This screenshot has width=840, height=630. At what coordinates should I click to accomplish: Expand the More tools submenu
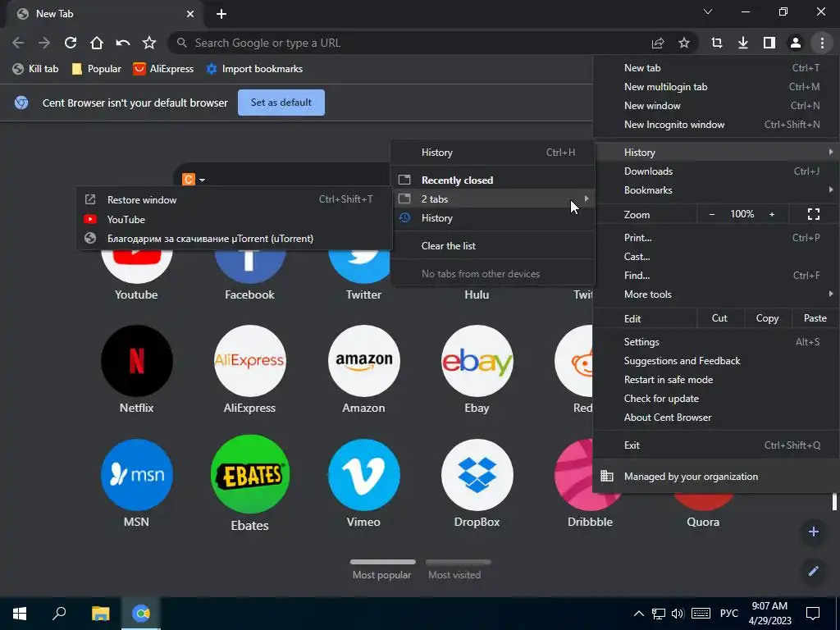(716, 294)
